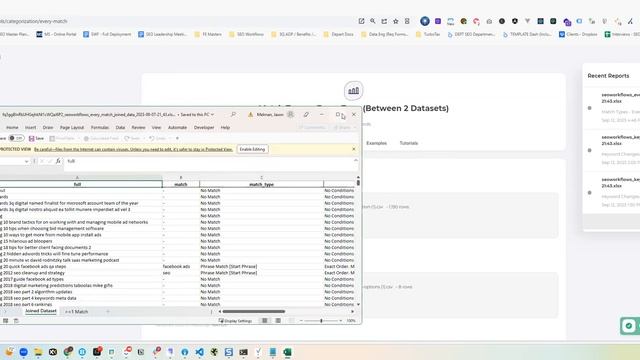Open File Explorer from the taskbar
The width and height of the screenshot is (640, 360).
coord(38,352)
